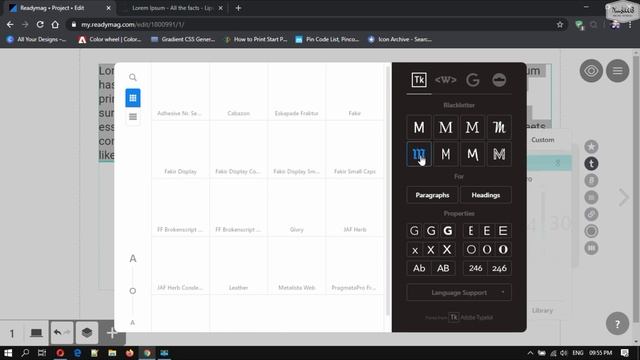
Task: Open Gradient CSS Generator bookmark
Action: click(183, 40)
